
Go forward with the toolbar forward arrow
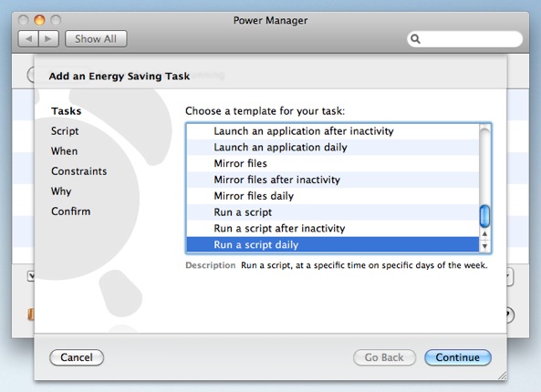coord(48,38)
